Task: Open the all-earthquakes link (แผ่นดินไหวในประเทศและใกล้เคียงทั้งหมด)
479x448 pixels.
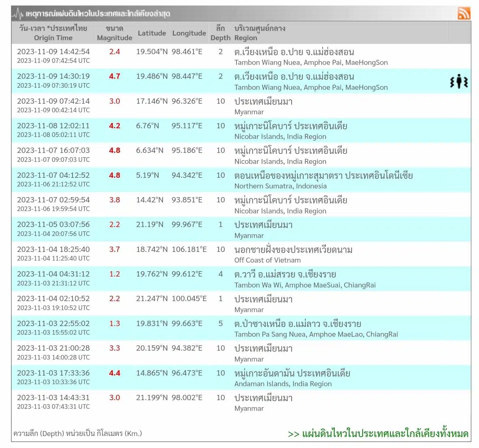Action: [x=378, y=434]
